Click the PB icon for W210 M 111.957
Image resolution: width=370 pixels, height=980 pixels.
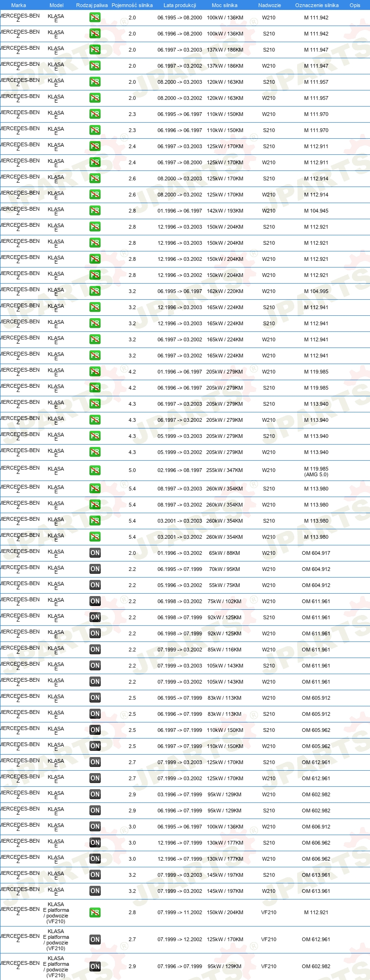(95, 98)
